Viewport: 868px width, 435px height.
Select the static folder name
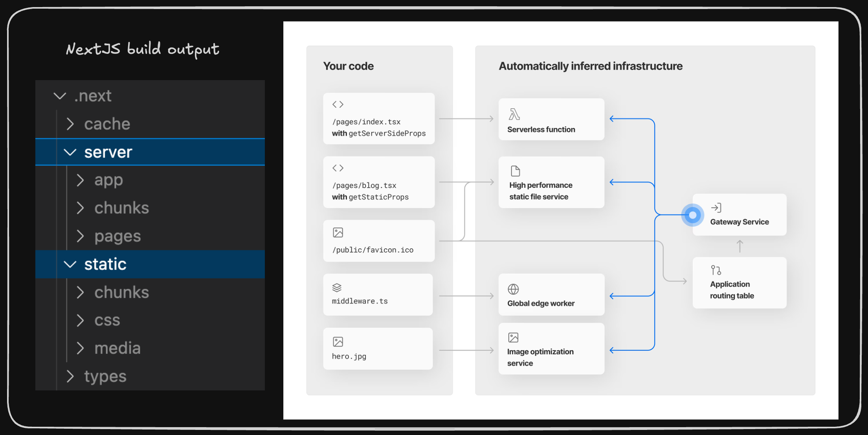pos(105,264)
